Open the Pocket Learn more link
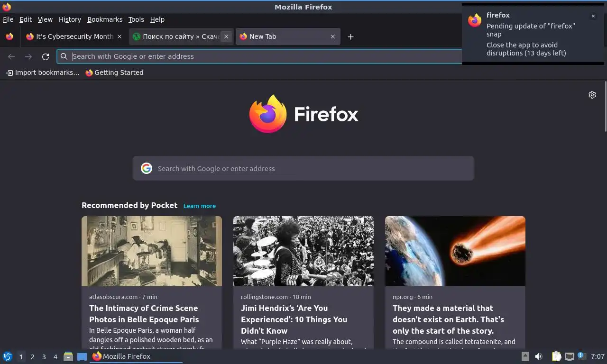 [x=200, y=206]
